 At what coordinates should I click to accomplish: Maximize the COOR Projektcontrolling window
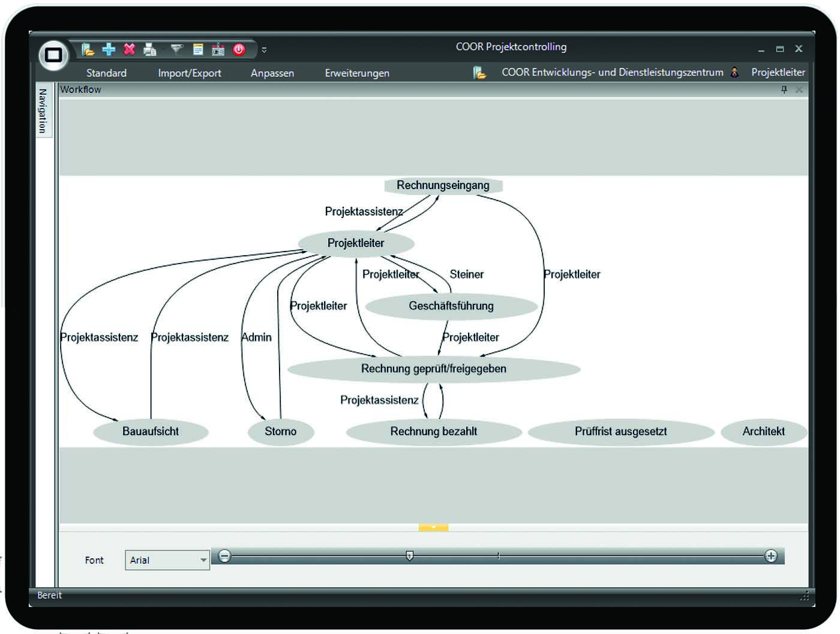pyautogui.click(x=780, y=49)
